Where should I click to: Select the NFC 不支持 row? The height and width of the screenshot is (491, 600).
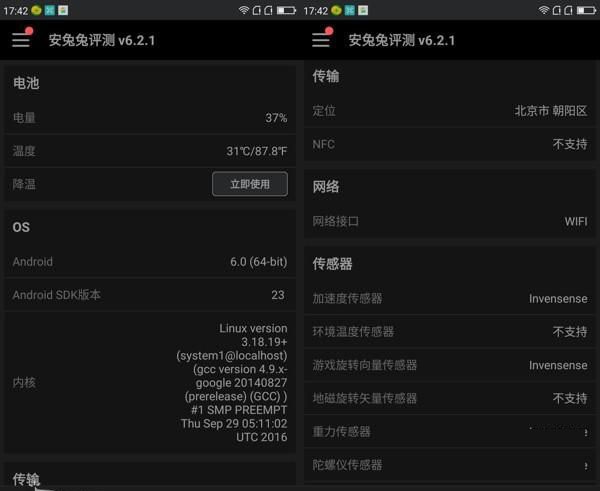(x=450, y=144)
